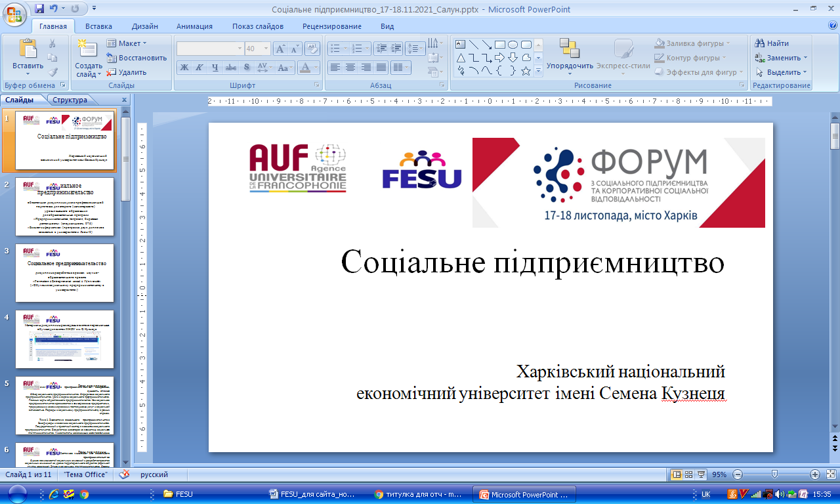The height and width of the screenshot is (504, 840).
Task: Open the line spacing dropdown
Action: click(x=415, y=49)
